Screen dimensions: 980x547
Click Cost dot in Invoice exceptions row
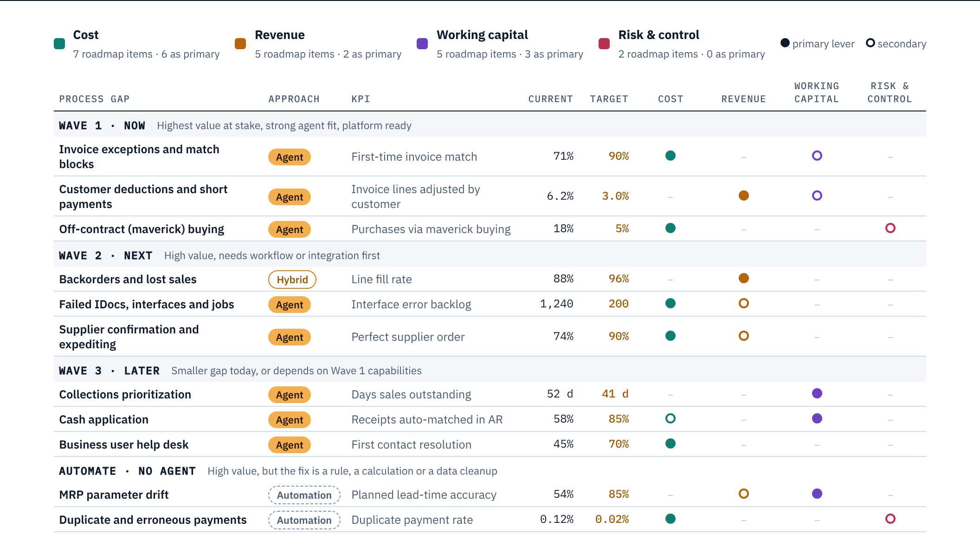tap(671, 156)
